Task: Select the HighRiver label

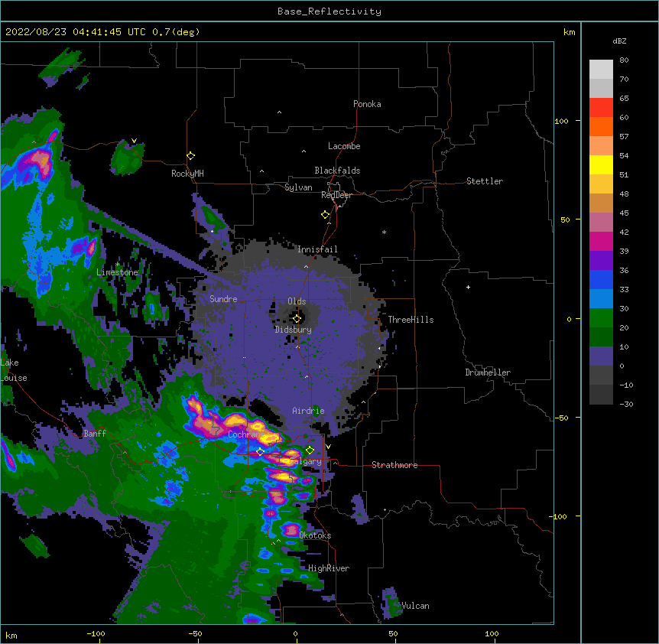Action: coord(329,568)
